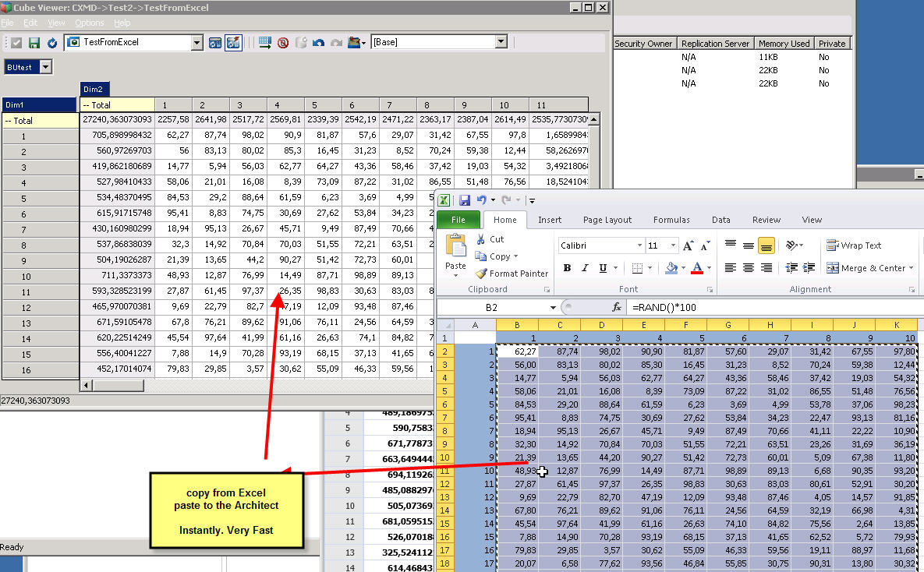
Task: Click the red Font Color A button
Action: tap(697, 268)
